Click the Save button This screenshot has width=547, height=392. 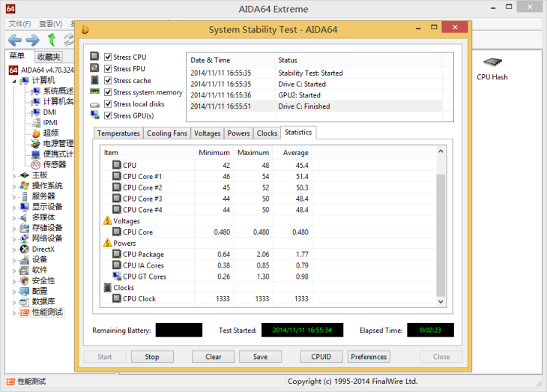click(x=260, y=356)
